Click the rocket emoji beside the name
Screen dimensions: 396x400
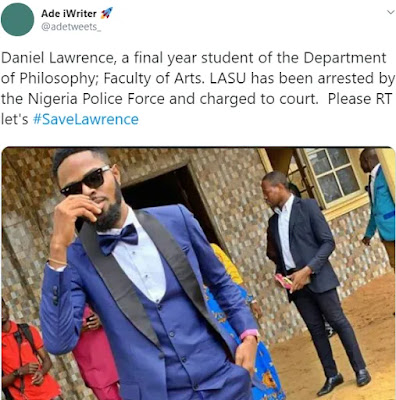tap(107, 13)
